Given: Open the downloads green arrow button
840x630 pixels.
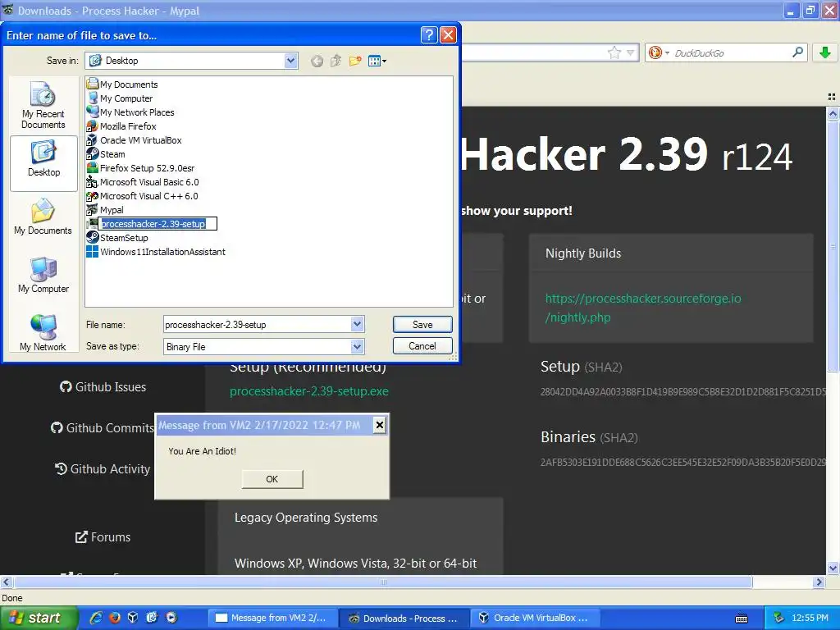Looking at the screenshot, I should coord(825,52).
